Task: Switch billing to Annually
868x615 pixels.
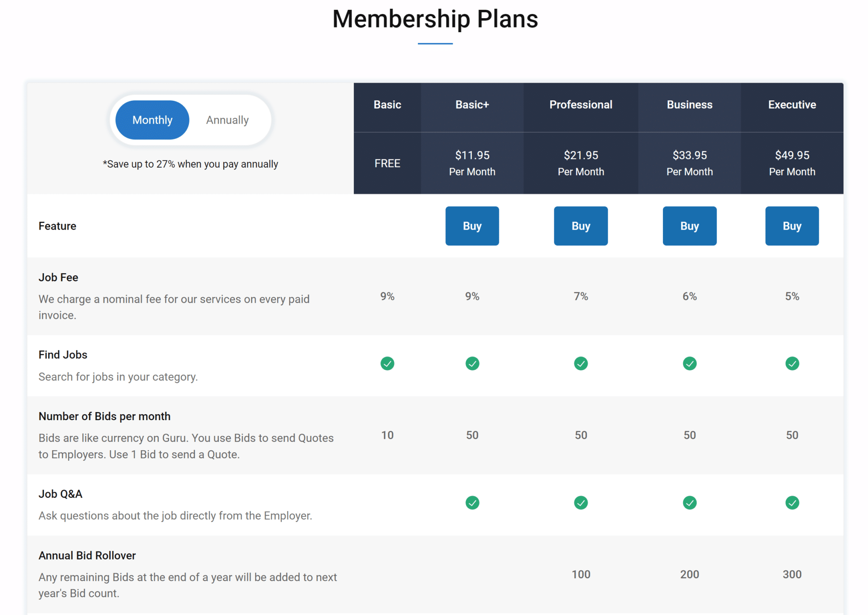Action: tap(227, 120)
